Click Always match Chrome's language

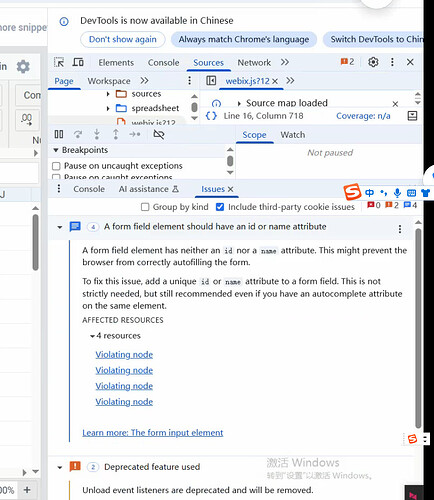(244, 39)
